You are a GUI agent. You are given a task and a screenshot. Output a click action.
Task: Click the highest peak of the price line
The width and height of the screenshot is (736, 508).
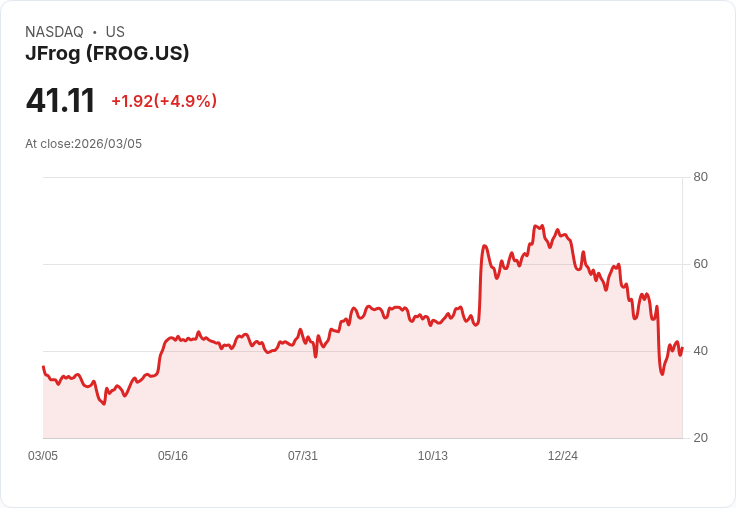541,226
